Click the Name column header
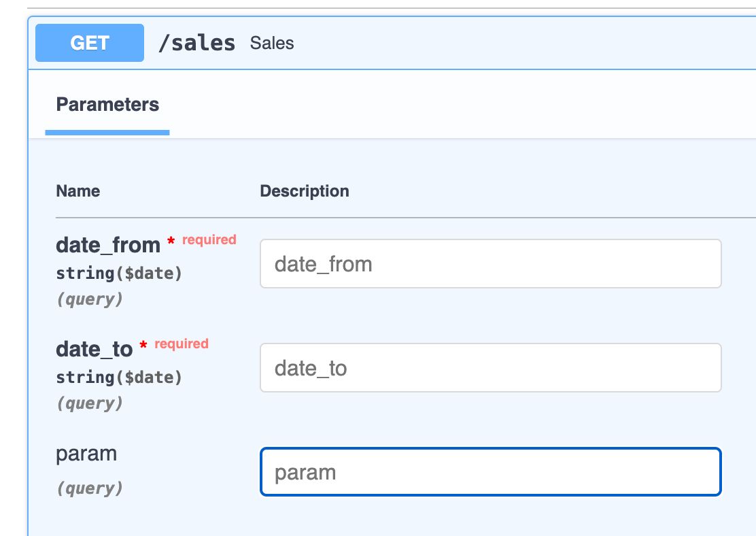756x536 pixels. 78,191
